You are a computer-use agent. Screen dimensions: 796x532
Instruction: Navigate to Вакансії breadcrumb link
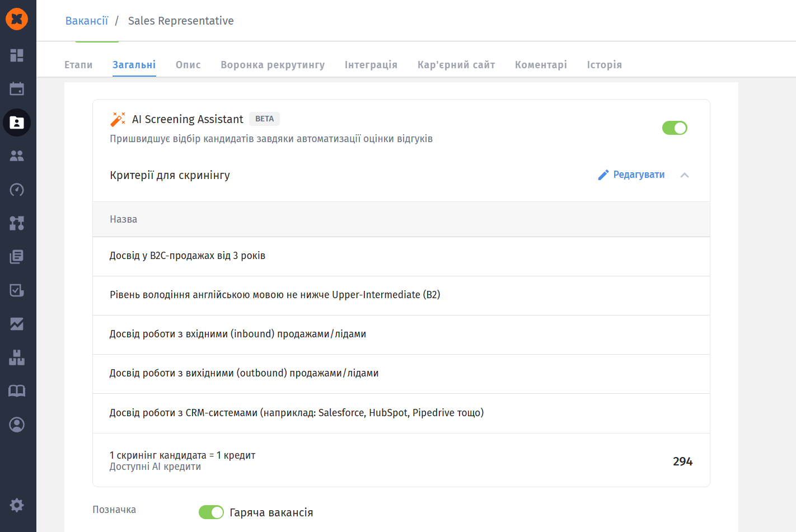(x=87, y=21)
